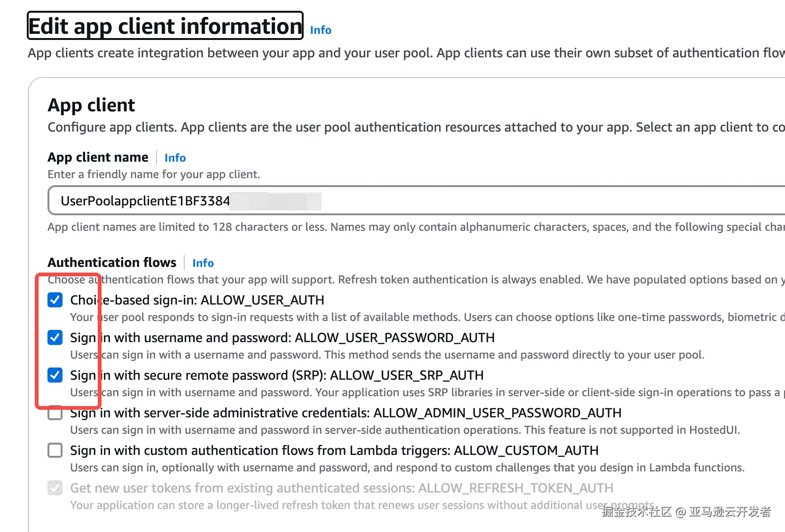This screenshot has width=785, height=532.
Task: Click the greyed ALLOW_REFRESH_TOKEN_AUTH checkbox
Action: pos(55,488)
